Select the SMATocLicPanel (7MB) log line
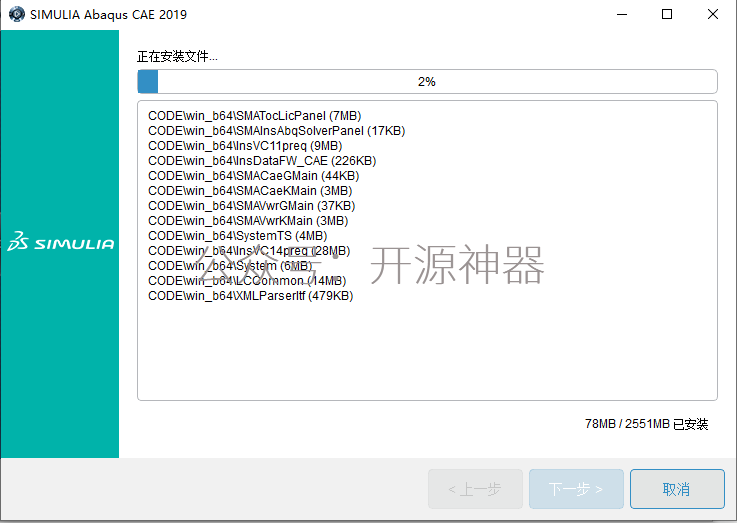 [254, 116]
